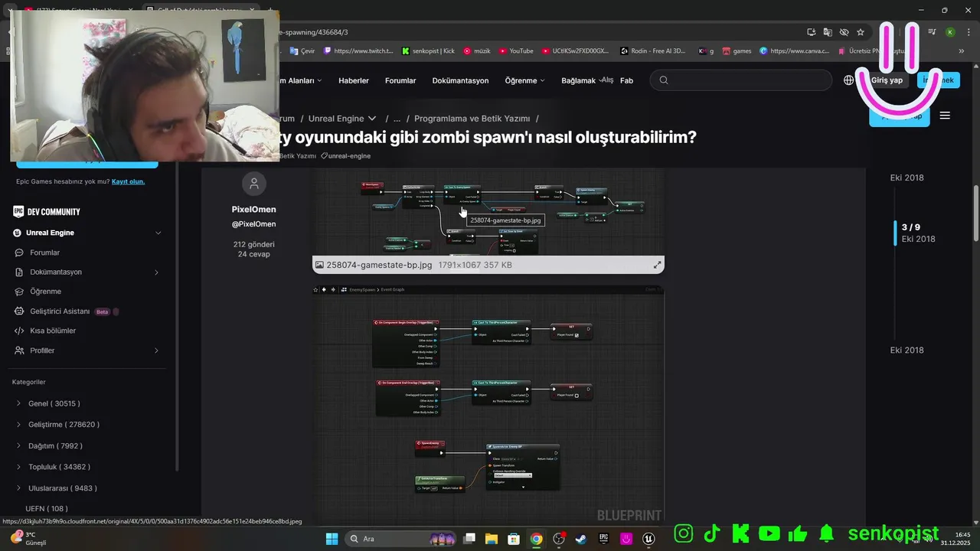The height and width of the screenshot is (551, 980).
Task: Click the Windows Start button
Action: click(332, 539)
